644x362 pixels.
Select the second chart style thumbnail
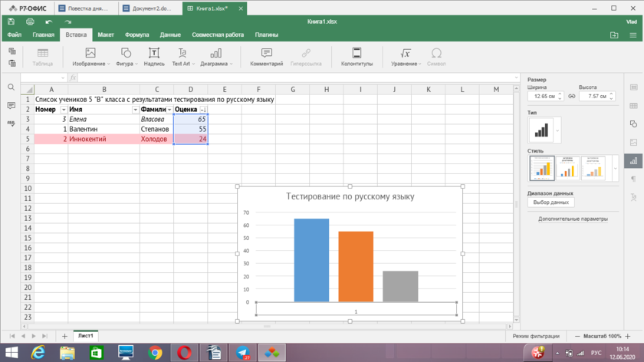click(x=567, y=169)
